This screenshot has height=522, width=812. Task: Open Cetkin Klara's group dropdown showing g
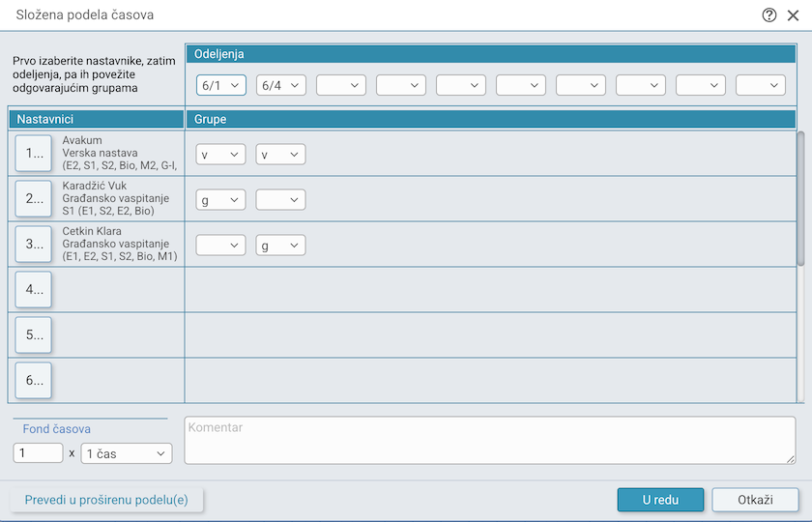(280, 246)
